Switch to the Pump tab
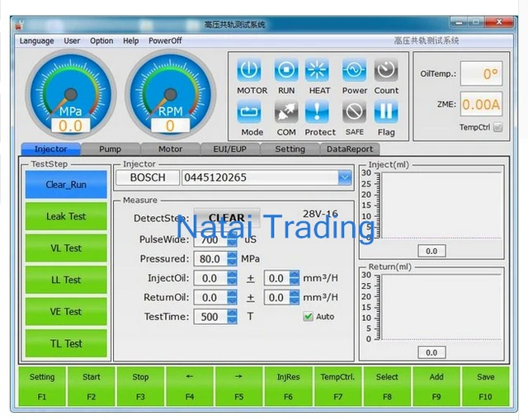Screen dimensions: 528x420 (x=111, y=149)
